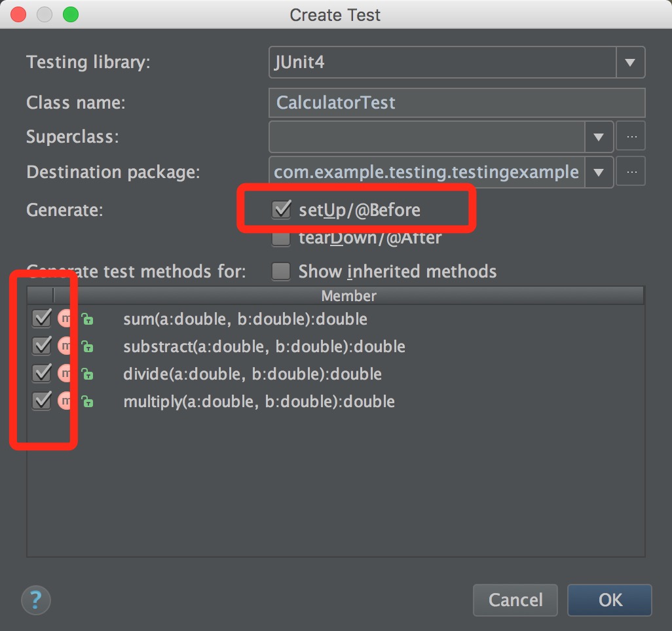Uncheck the divide method checkbox
The width and height of the screenshot is (672, 631).
(x=42, y=373)
